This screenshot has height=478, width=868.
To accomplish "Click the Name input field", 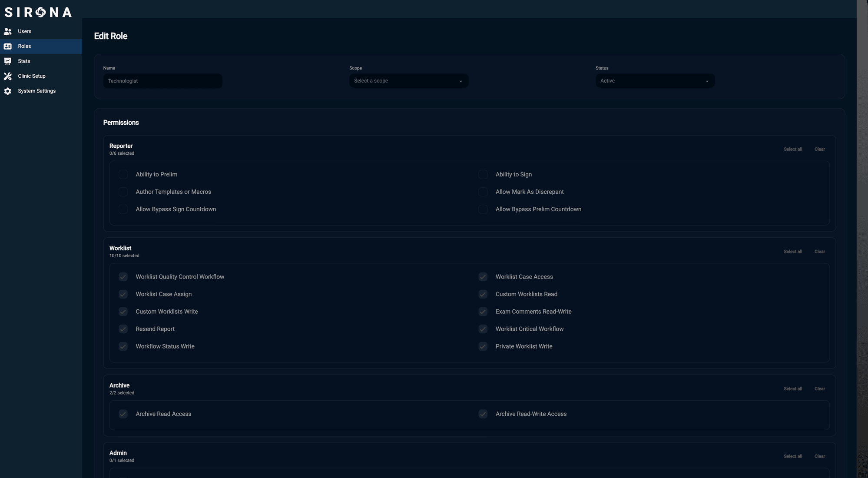I will pos(162,81).
